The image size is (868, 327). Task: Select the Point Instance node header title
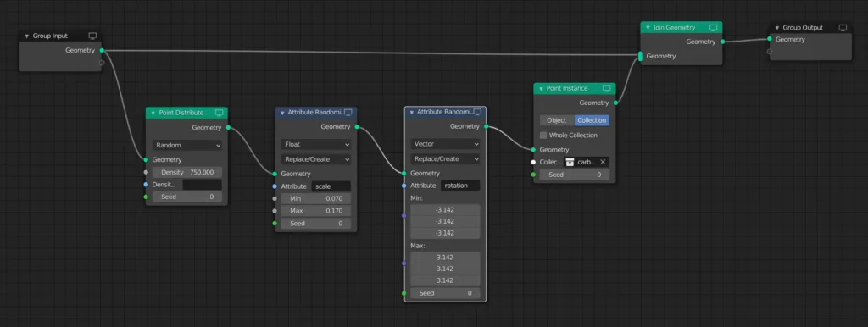[x=567, y=89]
